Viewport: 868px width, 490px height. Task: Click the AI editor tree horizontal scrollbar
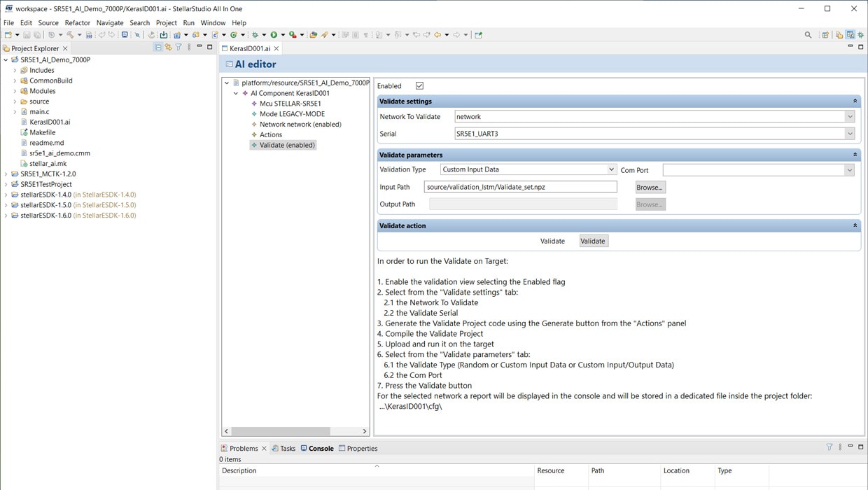(280, 431)
